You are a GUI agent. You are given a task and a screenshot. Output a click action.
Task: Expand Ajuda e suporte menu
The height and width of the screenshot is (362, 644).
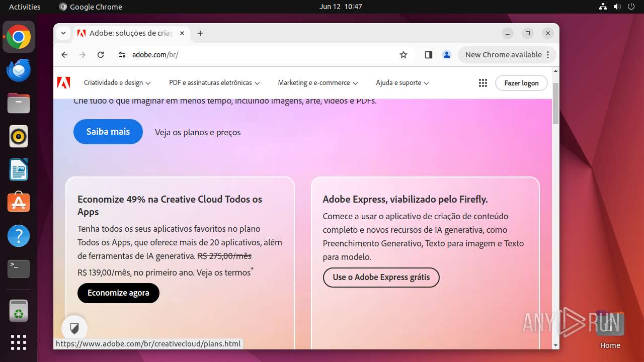pyautogui.click(x=403, y=83)
